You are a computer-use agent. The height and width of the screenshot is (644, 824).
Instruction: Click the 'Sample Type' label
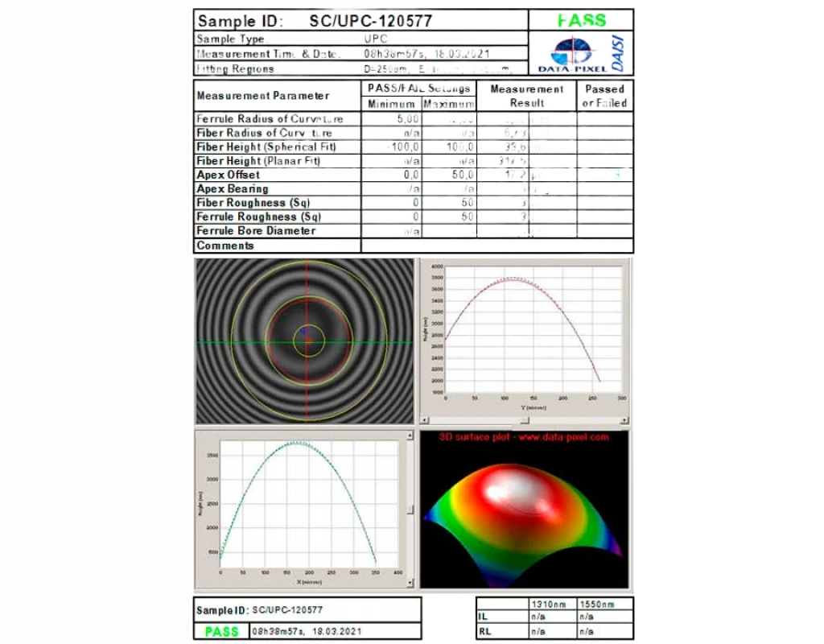click(x=231, y=39)
